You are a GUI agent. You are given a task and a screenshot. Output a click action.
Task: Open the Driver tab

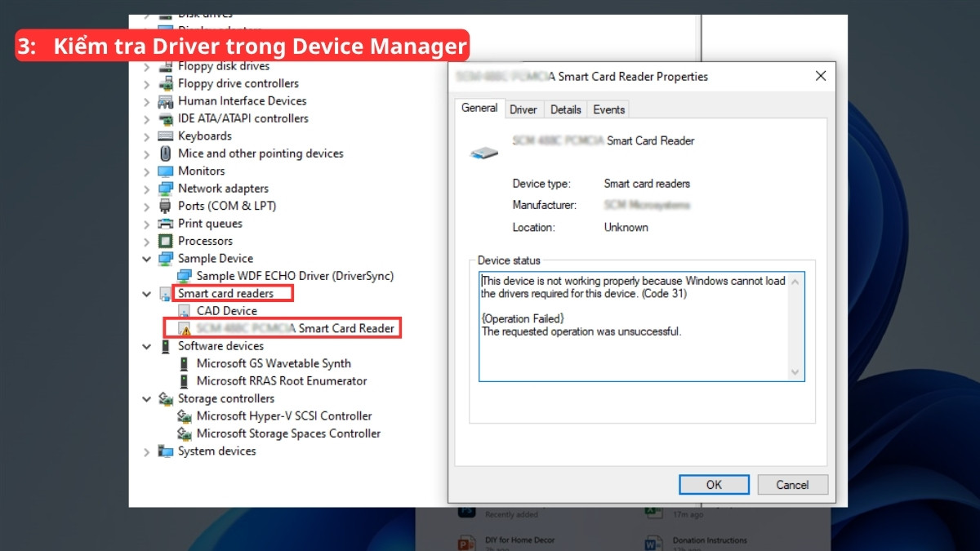point(523,109)
